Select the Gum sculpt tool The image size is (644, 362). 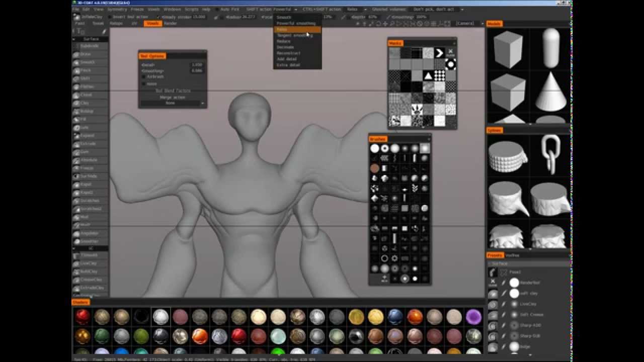[x=91, y=152]
